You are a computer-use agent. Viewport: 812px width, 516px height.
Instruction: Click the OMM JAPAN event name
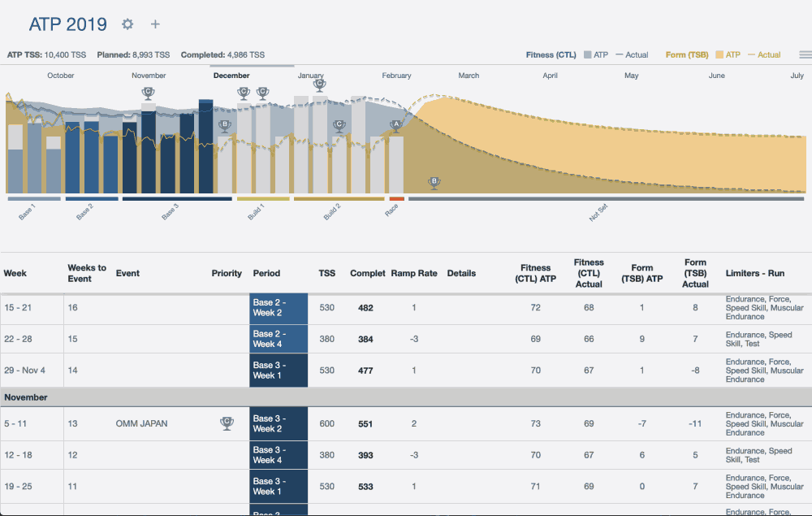141,423
